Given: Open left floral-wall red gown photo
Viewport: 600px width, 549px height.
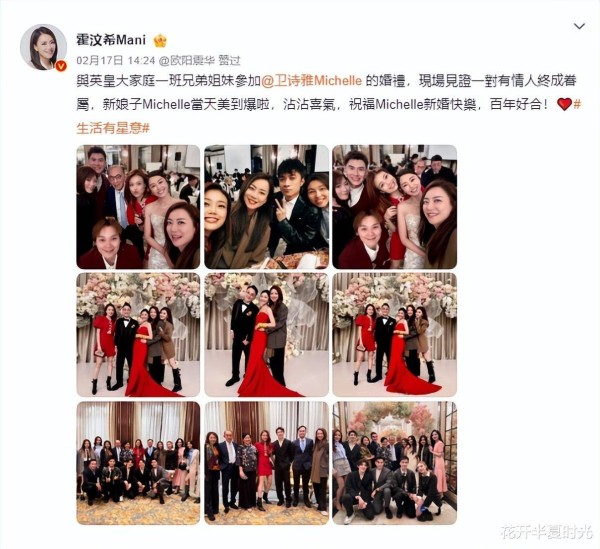Looking at the screenshot, I should coord(138,335).
